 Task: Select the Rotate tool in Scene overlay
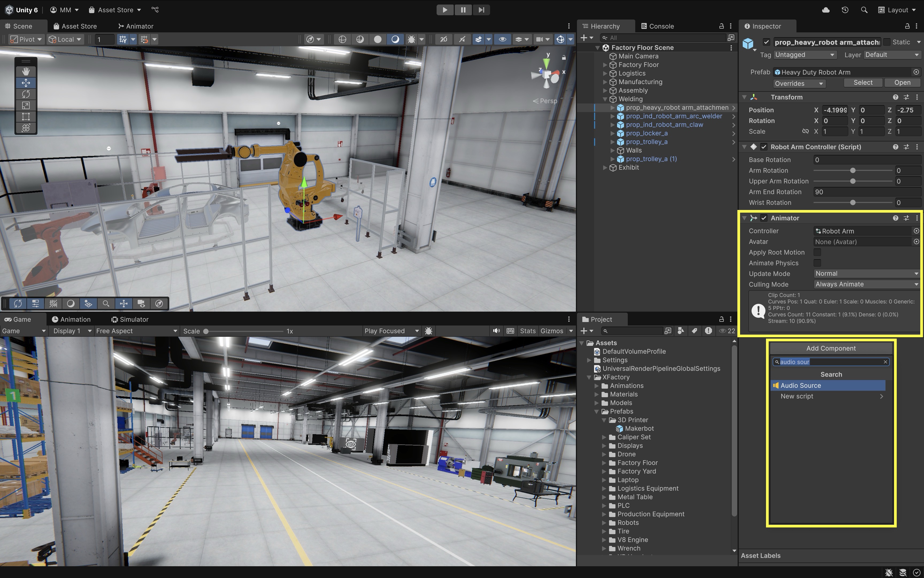click(26, 94)
